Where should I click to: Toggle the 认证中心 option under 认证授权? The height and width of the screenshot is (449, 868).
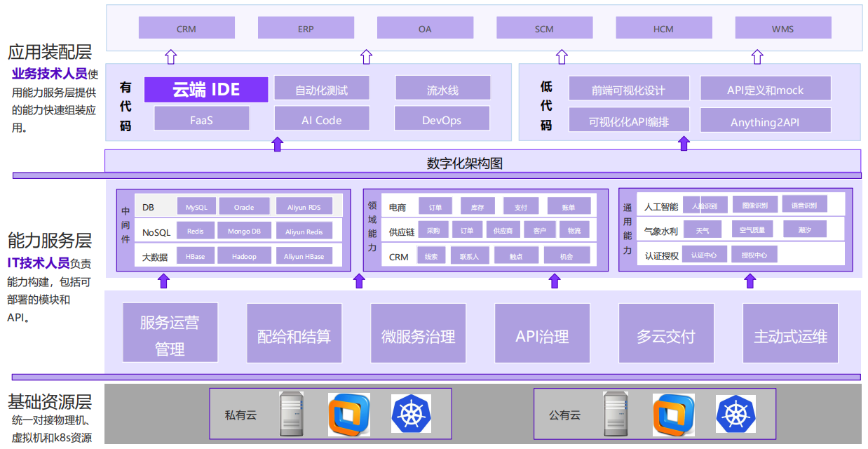tap(704, 253)
